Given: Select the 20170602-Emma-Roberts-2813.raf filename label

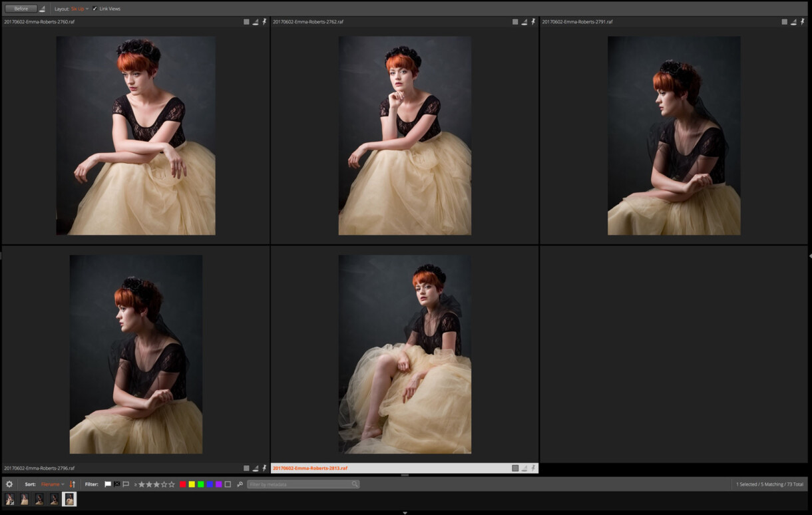Looking at the screenshot, I should (x=310, y=468).
